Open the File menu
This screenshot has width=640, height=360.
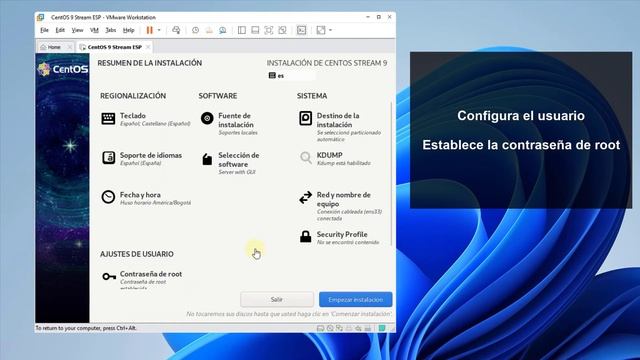tap(44, 30)
